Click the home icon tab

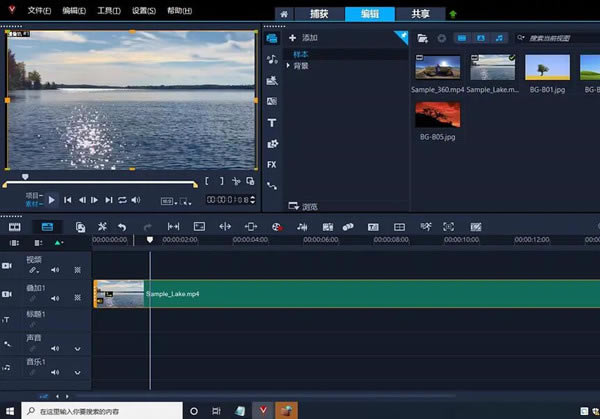pyautogui.click(x=285, y=14)
